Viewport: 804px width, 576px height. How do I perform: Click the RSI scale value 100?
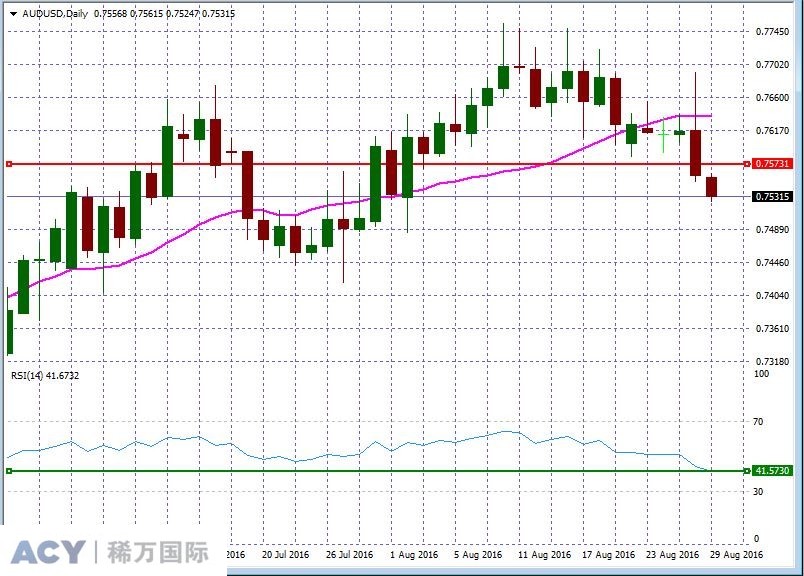761,373
